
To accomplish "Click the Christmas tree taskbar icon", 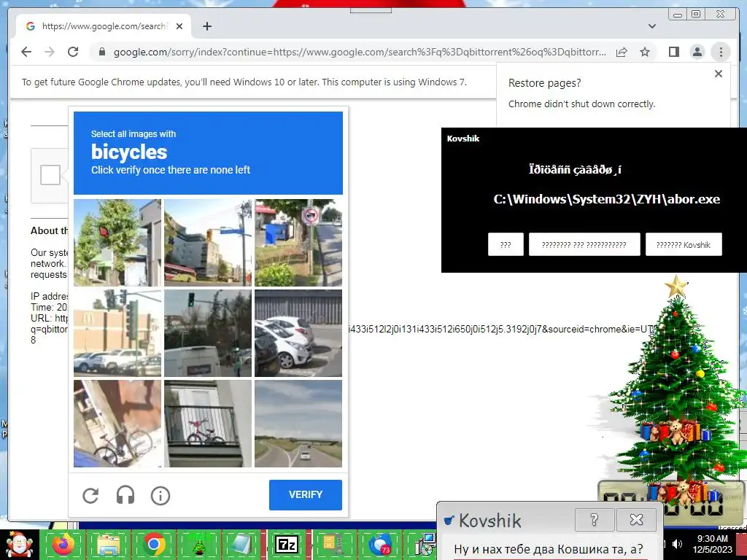I will point(199,545).
